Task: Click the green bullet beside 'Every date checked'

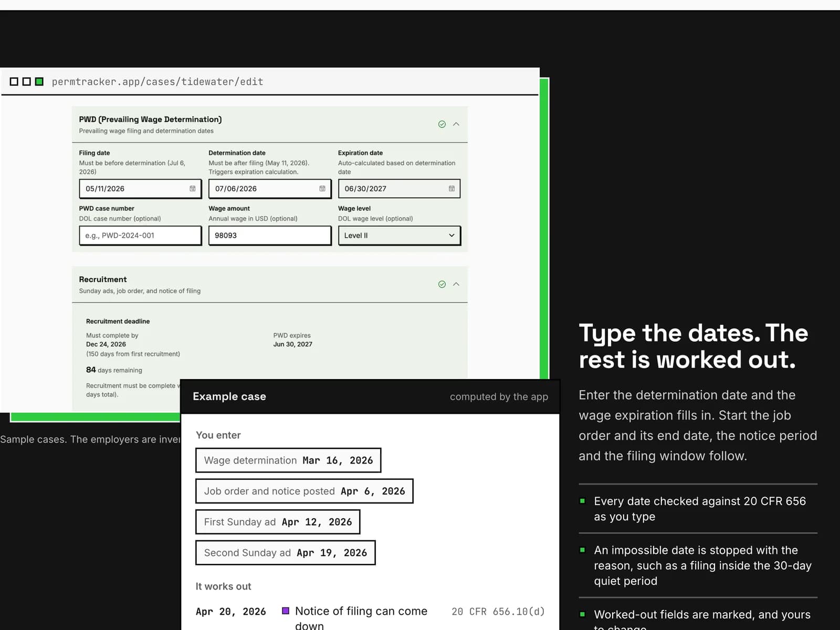Action: coord(582,501)
